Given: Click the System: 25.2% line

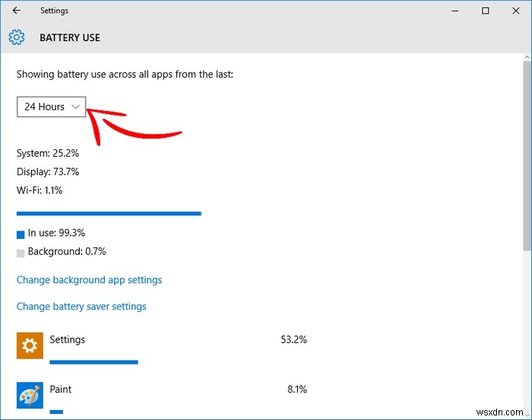Looking at the screenshot, I should pyautogui.click(x=48, y=153).
